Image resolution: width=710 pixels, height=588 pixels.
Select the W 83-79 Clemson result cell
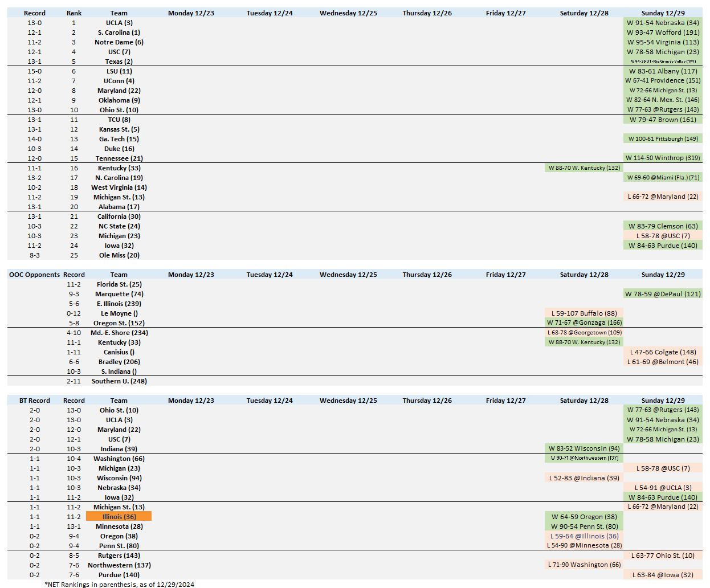click(x=663, y=226)
